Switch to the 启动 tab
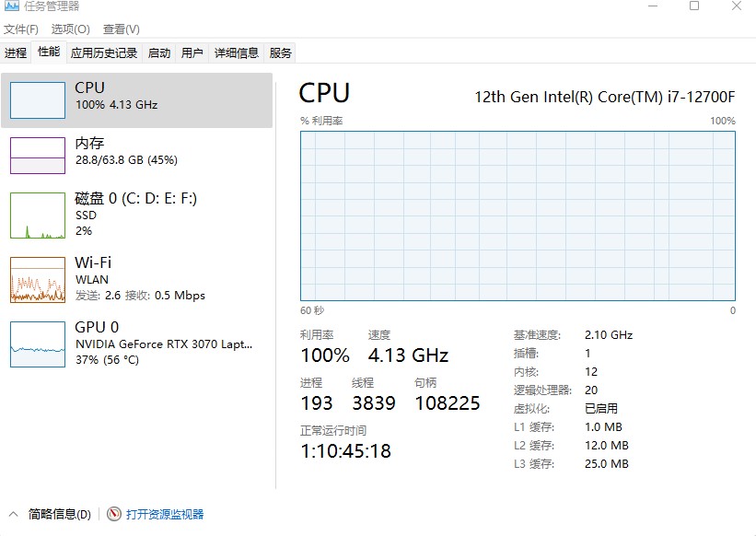756x536 pixels. [158, 52]
